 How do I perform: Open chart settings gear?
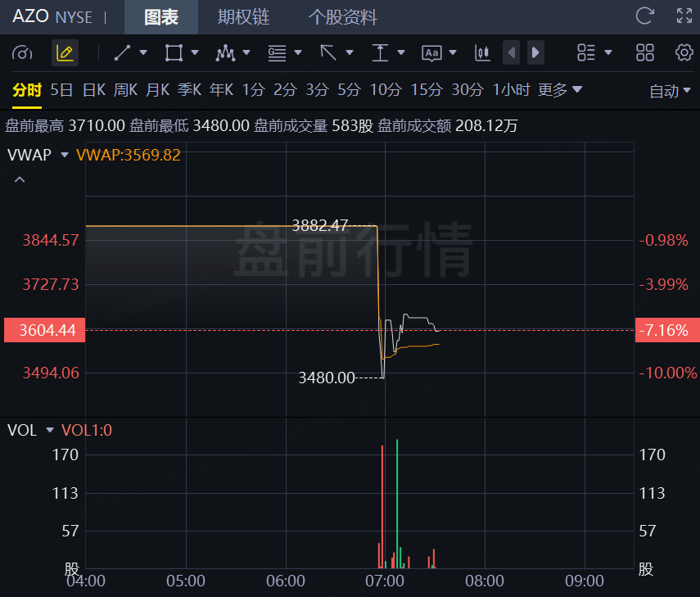coord(684,52)
